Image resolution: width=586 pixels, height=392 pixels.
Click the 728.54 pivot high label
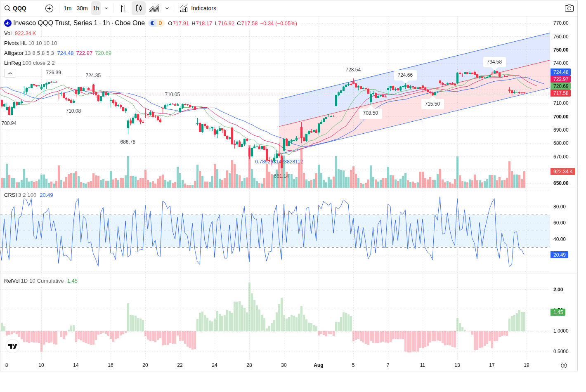pyautogui.click(x=353, y=70)
